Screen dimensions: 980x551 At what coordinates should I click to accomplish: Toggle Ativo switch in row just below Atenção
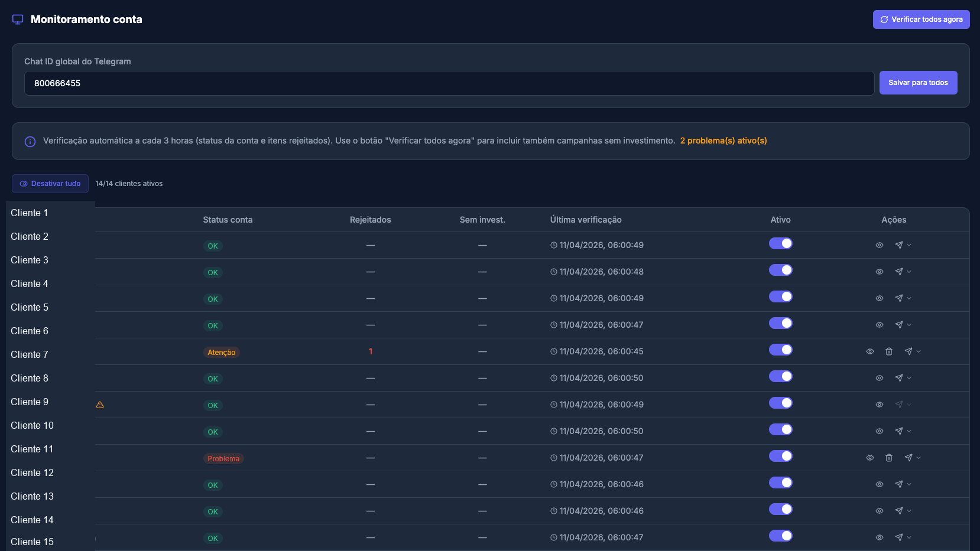coord(781,376)
